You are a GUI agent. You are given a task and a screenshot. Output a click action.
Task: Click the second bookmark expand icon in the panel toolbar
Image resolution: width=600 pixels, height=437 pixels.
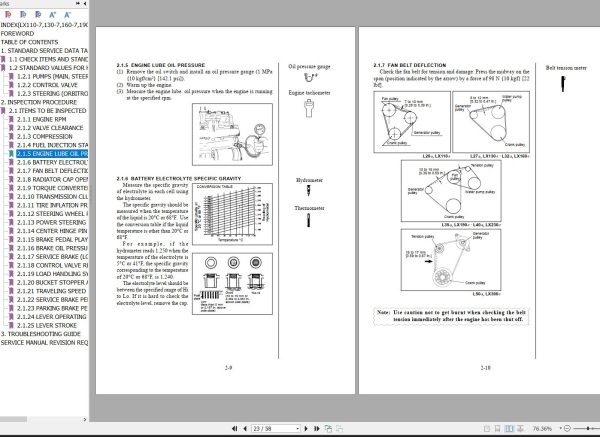(x=23, y=15)
